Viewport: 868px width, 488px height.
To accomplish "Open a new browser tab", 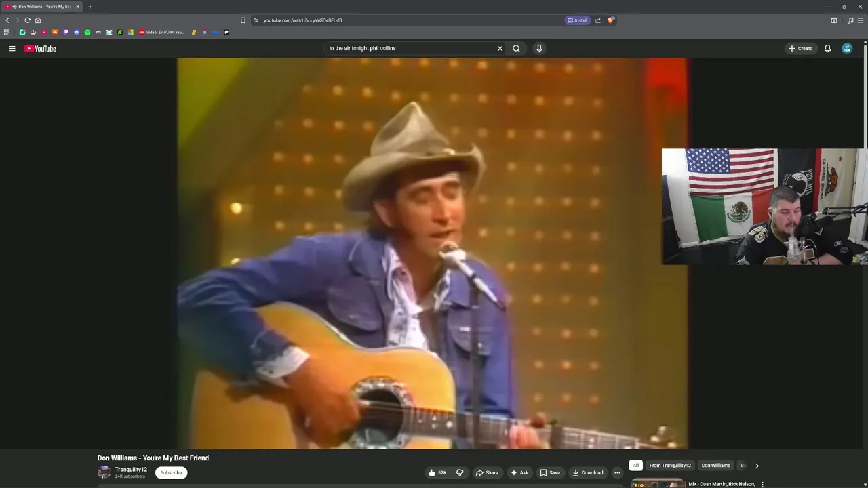I will pyautogui.click(x=90, y=7).
